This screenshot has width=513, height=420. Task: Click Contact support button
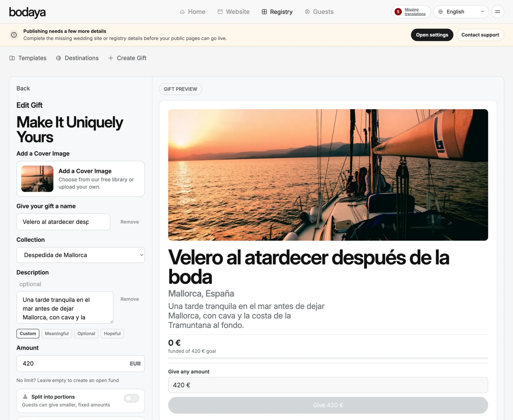coord(480,35)
